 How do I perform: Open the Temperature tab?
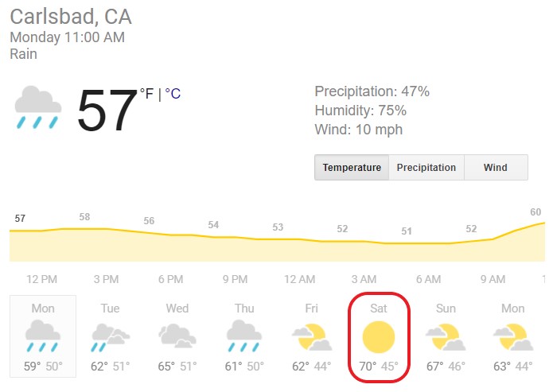(x=352, y=168)
